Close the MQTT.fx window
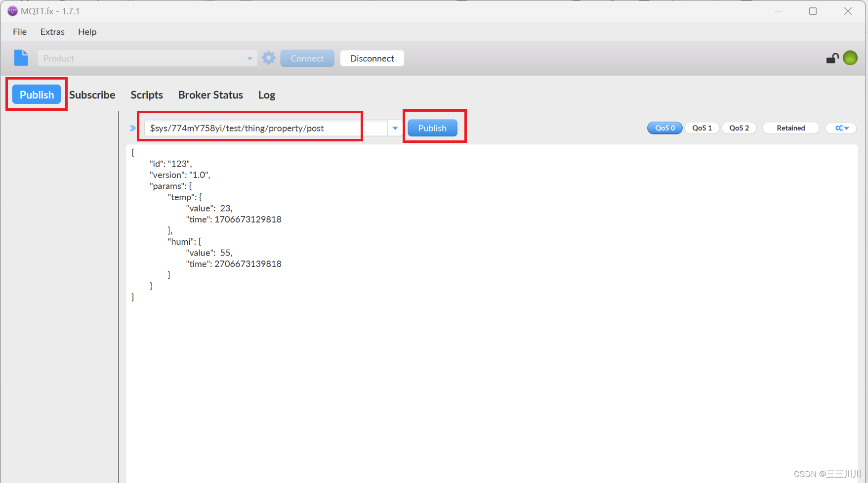The height and width of the screenshot is (483, 868). tap(848, 11)
